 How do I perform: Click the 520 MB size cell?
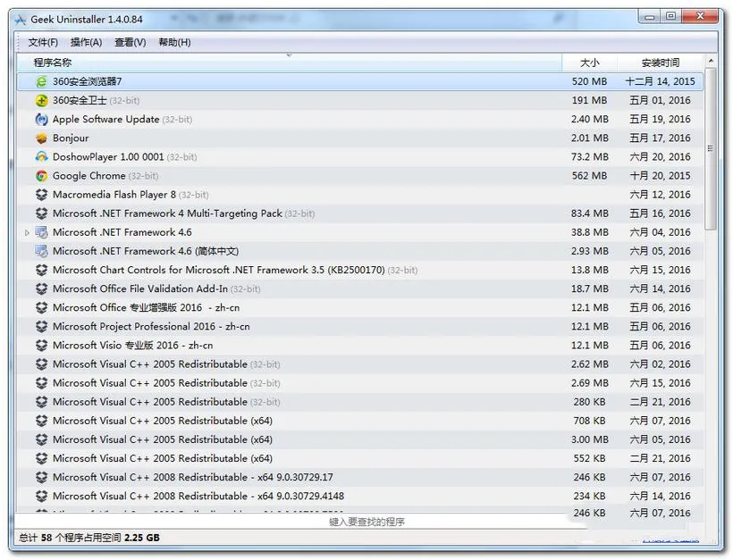tap(589, 82)
